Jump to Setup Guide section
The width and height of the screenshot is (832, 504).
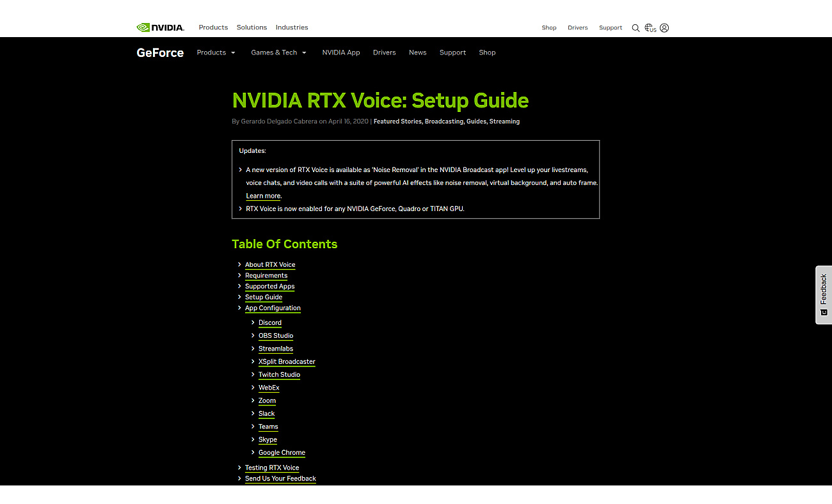[x=264, y=297]
